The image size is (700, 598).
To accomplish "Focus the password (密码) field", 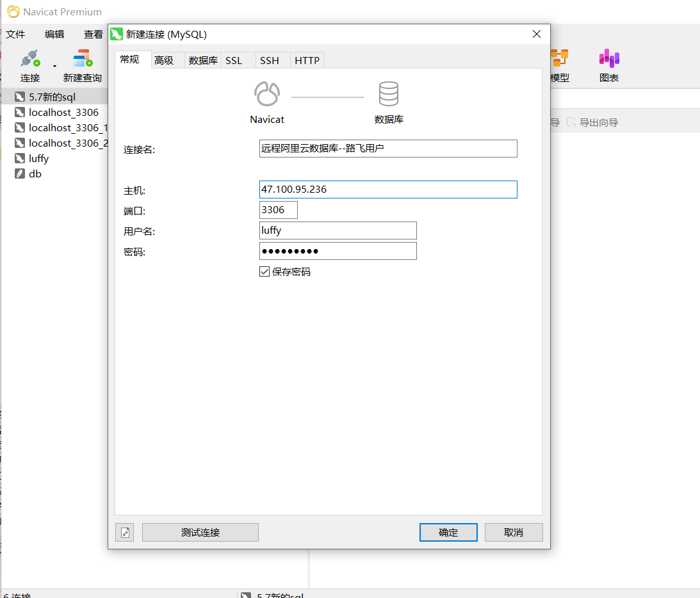I will pos(338,251).
